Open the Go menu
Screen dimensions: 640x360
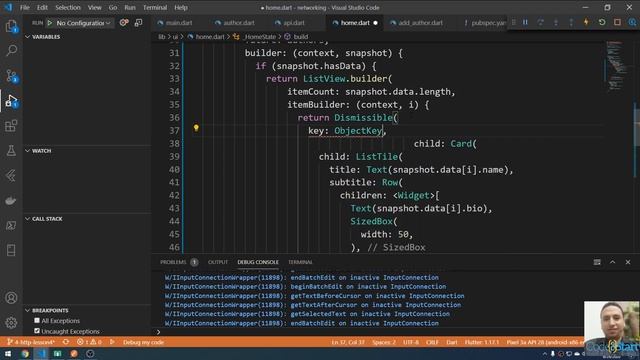tap(113, 7)
